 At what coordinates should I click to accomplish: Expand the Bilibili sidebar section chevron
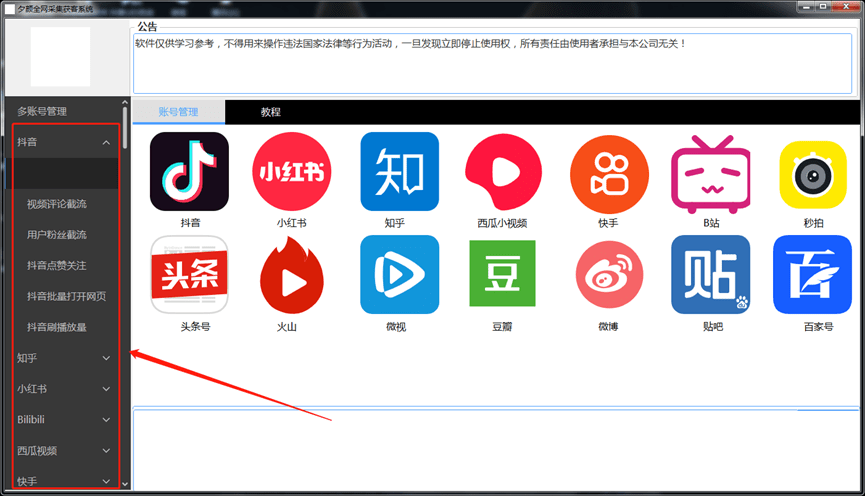(x=106, y=420)
